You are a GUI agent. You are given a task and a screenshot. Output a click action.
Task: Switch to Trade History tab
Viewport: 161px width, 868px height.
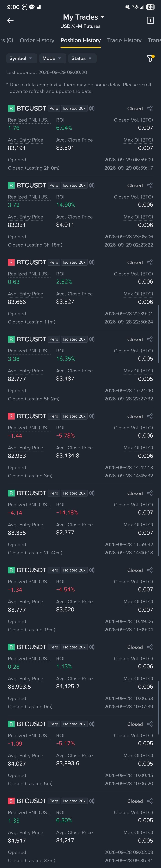pyautogui.click(x=124, y=40)
